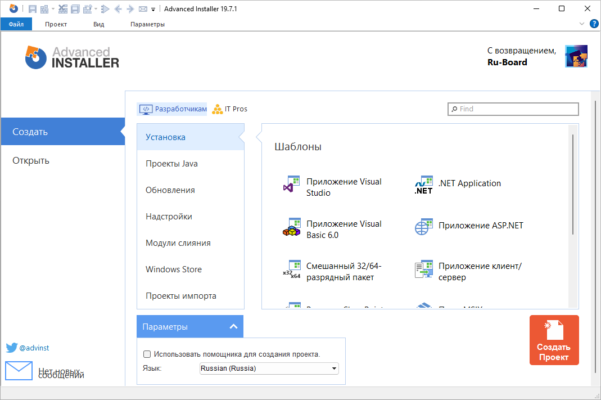
Task: Click 'Приложение Visual Basic 6.0' label
Action: (344, 229)
